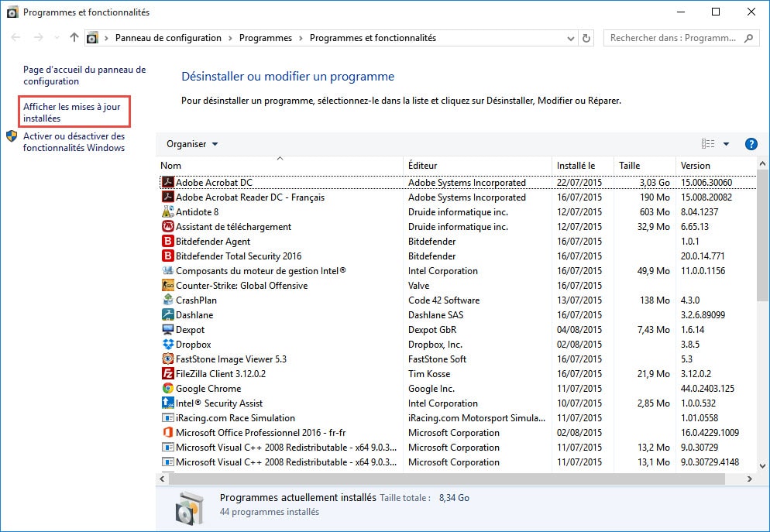Viewport: 770px width, 532px height.
Task: Open the Organiser dropdown menu
Action: click(x=192, y=144)
